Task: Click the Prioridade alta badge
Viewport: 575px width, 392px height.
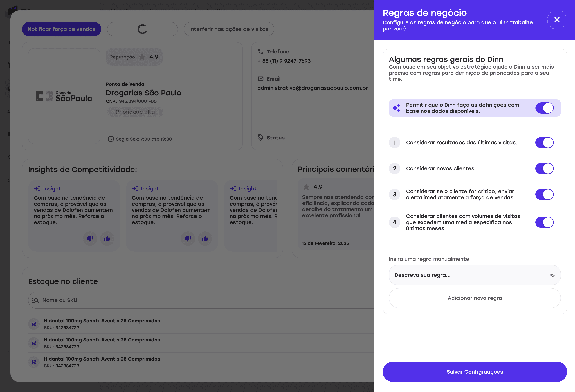Action: coord(135,112)
